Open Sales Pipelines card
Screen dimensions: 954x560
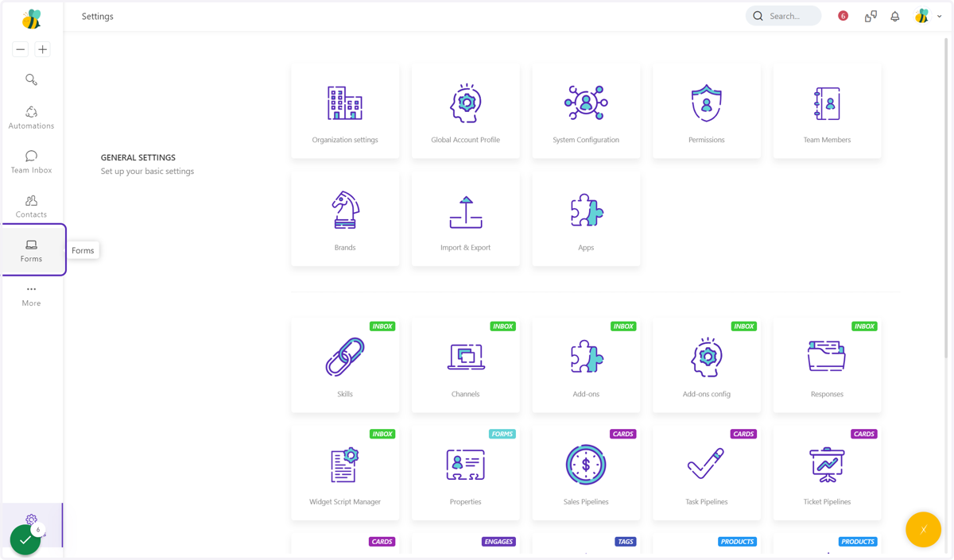586,473
